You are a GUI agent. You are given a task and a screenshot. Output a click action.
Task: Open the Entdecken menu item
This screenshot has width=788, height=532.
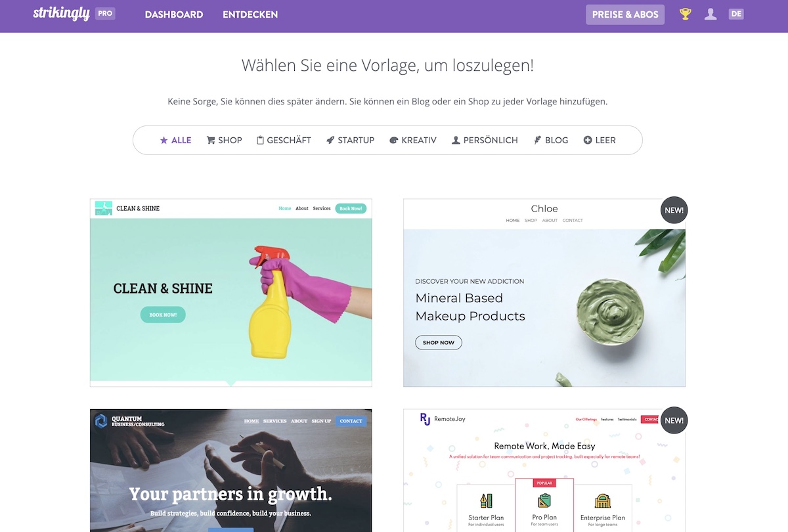(250, 14)
